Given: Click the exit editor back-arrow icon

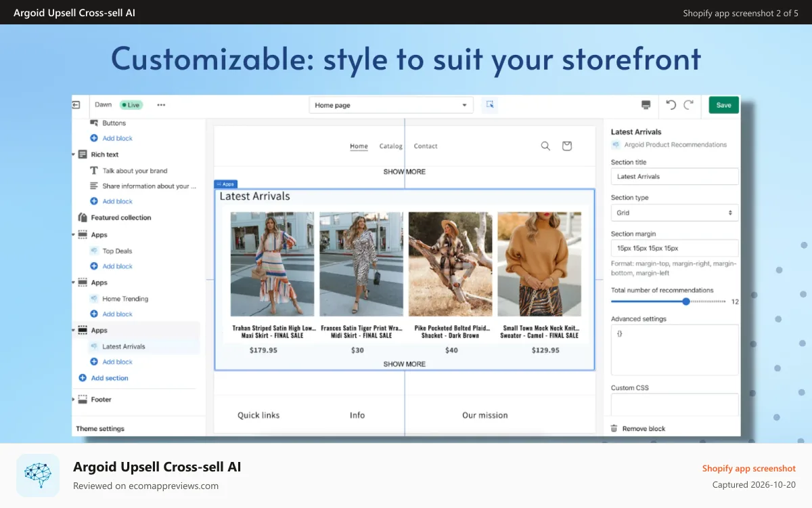Looking at the screenshot, I should coord(76,105).
